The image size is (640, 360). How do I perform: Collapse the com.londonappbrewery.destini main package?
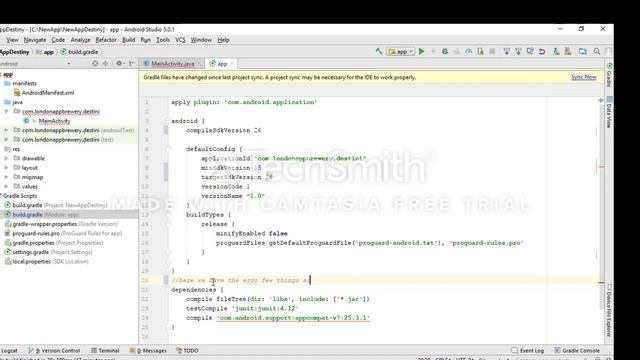click(x=7, y=111)
